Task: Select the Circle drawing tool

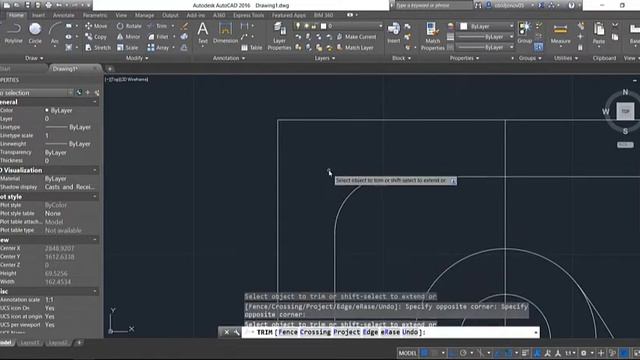Action: (x=35, y=33)
